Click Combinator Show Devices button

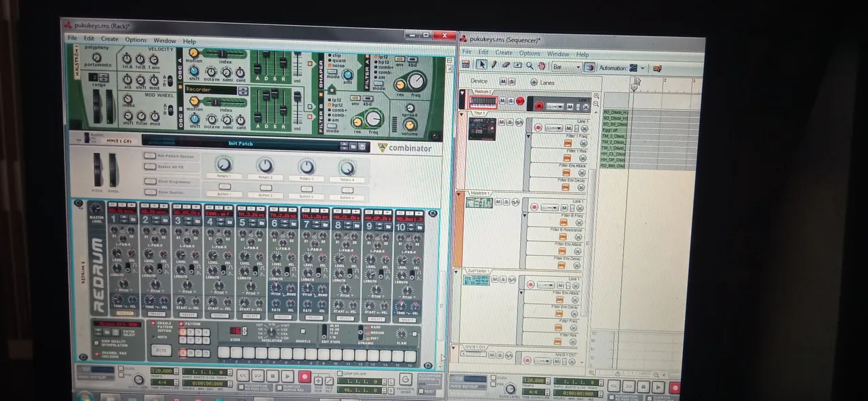click(x=149, y=192)
